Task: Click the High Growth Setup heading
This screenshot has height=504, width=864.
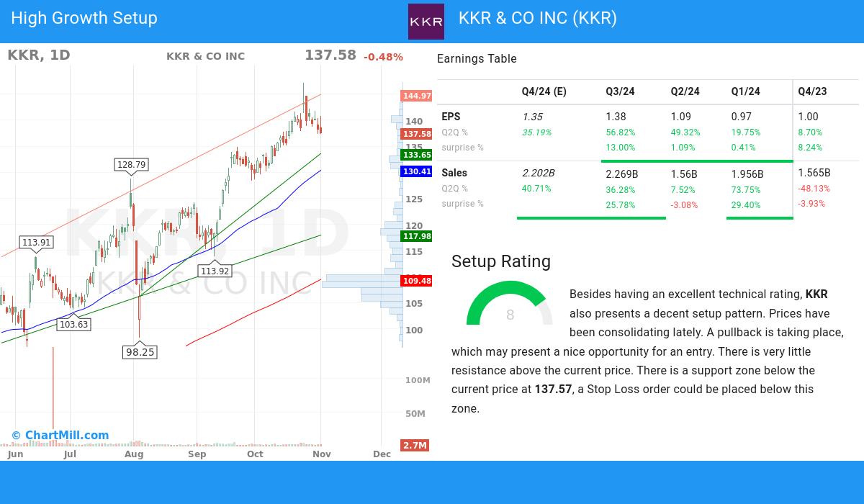Action: click(84, 18)
